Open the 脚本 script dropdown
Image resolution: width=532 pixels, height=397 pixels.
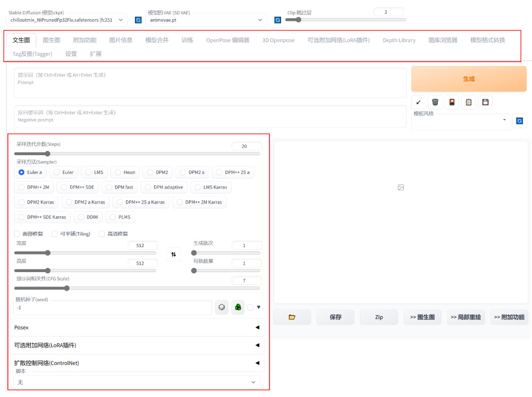click(137, 382)
